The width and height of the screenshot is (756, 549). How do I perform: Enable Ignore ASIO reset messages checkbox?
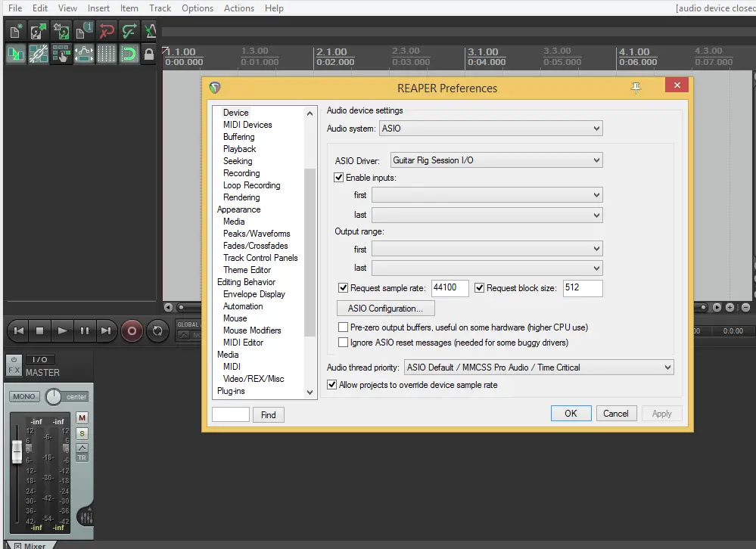[x=344, y=343]
